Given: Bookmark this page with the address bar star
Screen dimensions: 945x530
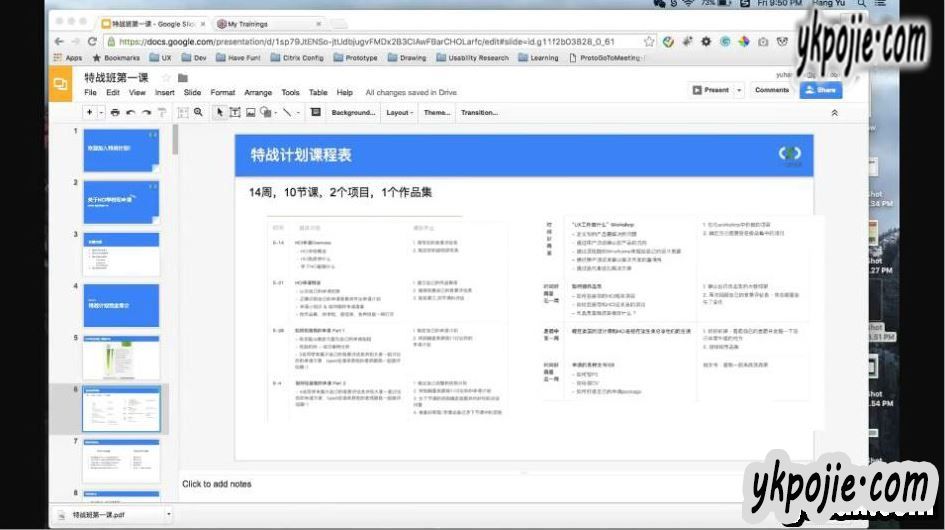Looking at the screenshot, I should pos(650,41).
